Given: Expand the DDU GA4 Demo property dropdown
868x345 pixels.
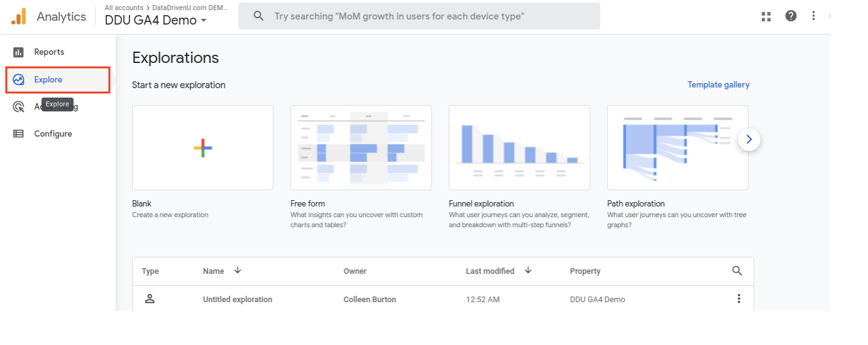Looking at the screenshot, I should pyautogui.click(x=203, y=21).
